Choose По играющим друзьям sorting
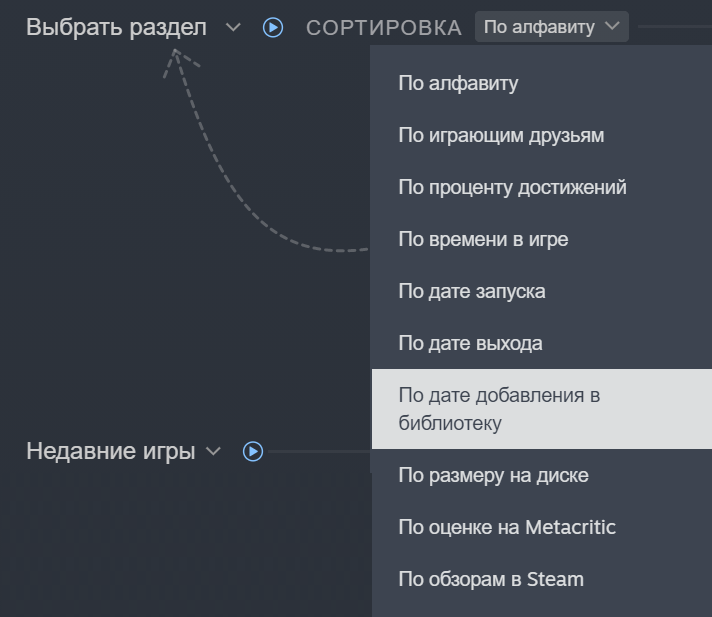This screenshot has height=617, width=712. pos(501,135)
